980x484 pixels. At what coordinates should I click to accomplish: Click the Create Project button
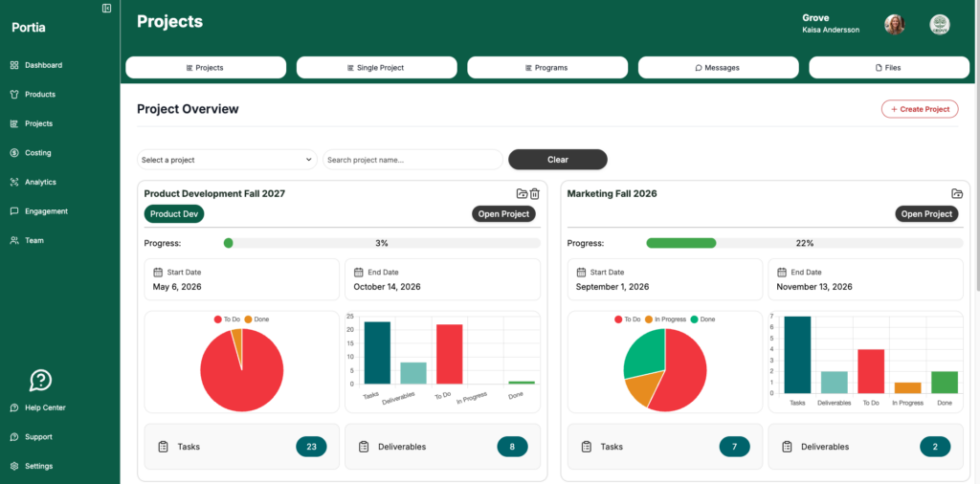pos(920,109)
